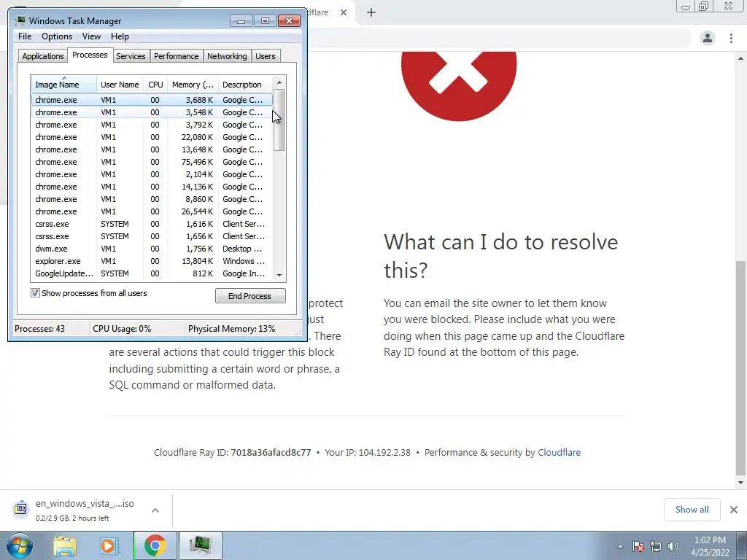
Task: Close the Cloudflare browser tab
Action: coord(344,12)
